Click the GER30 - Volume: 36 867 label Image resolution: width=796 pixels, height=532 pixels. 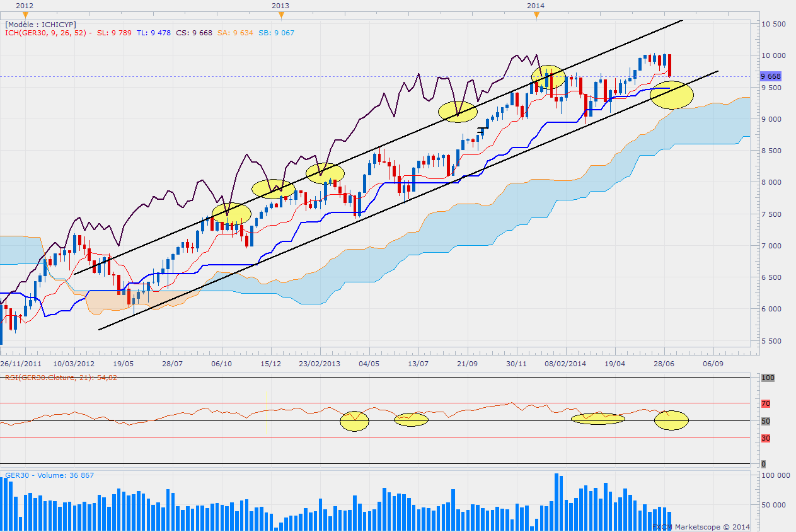pyautogui.click(x=49, y=475)
